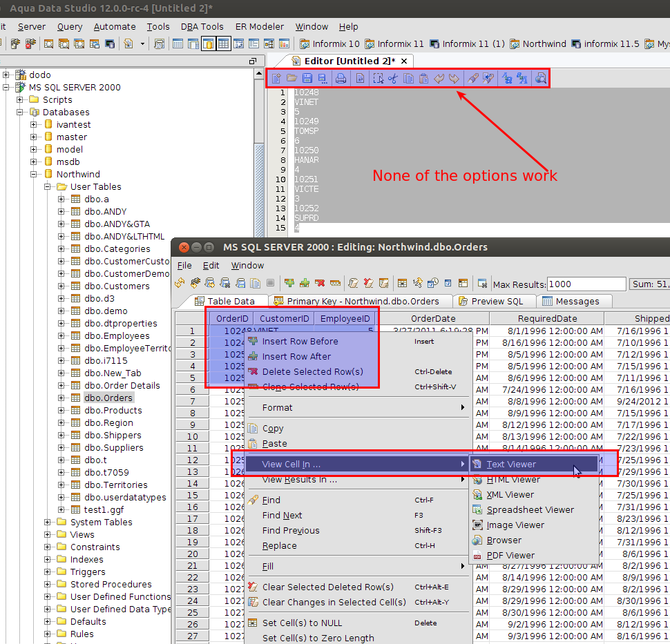The height and width of the screenshot is (644, 670).
Task: Expand the System Tables folder
Action: point(48,522)
